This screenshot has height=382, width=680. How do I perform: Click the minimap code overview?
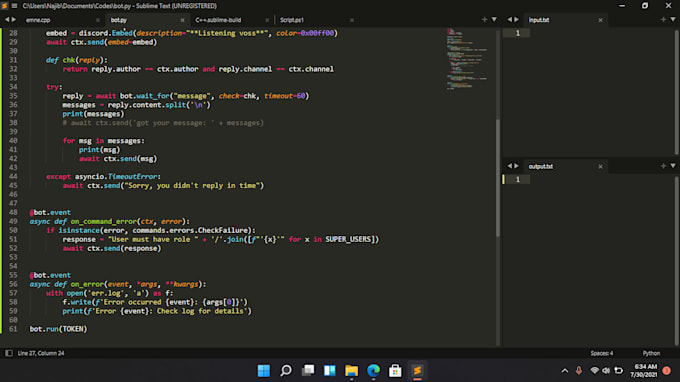point(468,59)
